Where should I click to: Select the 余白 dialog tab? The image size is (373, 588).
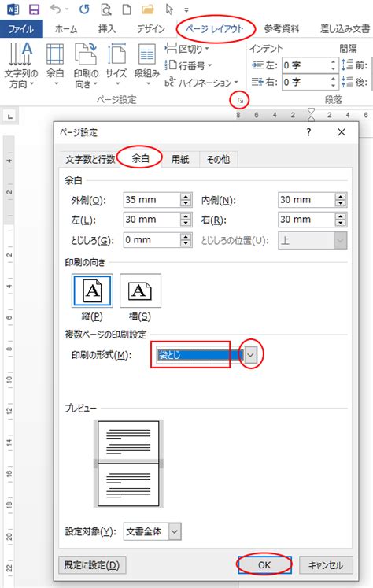(141, 159)
